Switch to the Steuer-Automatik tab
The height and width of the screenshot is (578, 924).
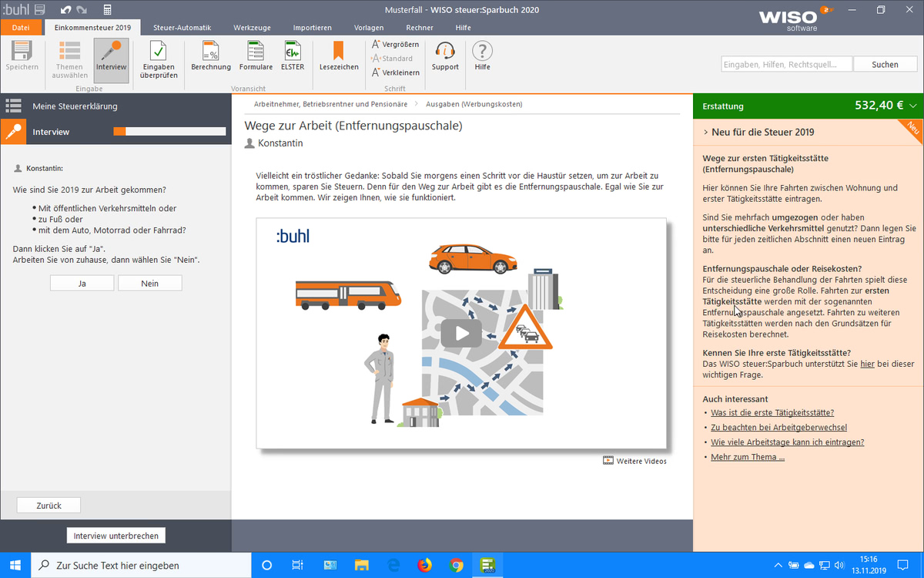pos(182,28)
